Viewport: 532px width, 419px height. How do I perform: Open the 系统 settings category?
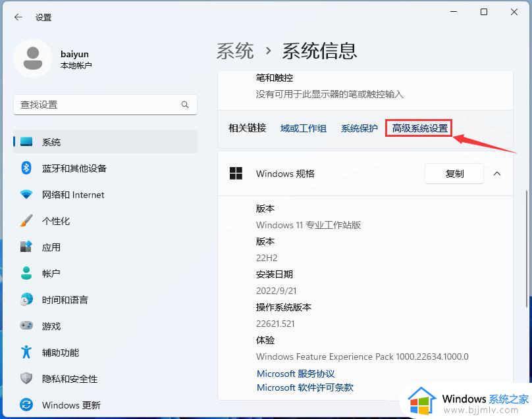(105, 141)
